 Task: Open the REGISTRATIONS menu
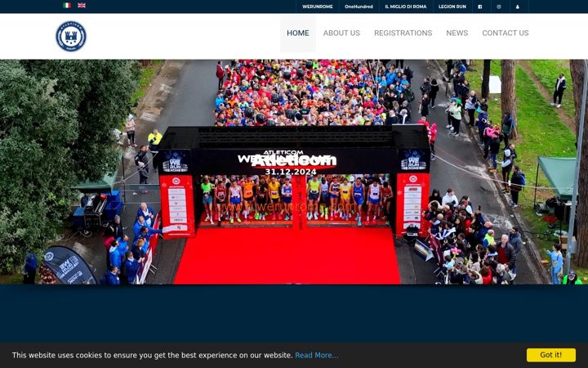403,33
